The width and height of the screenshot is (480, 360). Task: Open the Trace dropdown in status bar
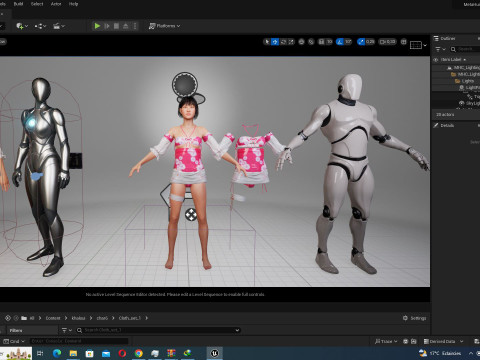click(x=386, y=341)
